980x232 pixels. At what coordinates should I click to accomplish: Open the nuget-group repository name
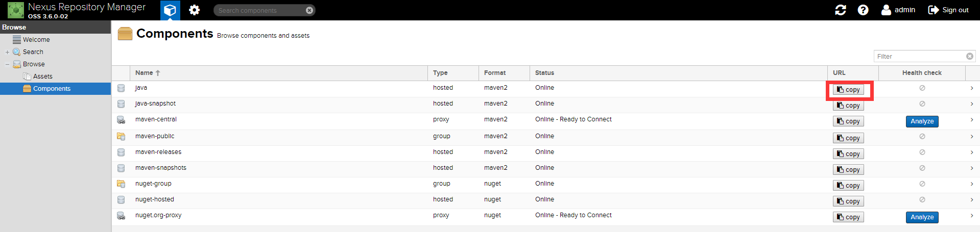[153, 184]
